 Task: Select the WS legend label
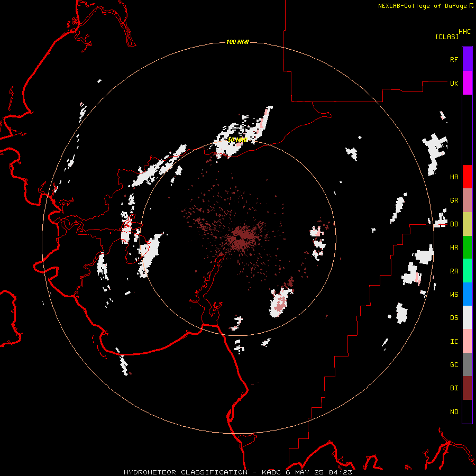(454, 295)
